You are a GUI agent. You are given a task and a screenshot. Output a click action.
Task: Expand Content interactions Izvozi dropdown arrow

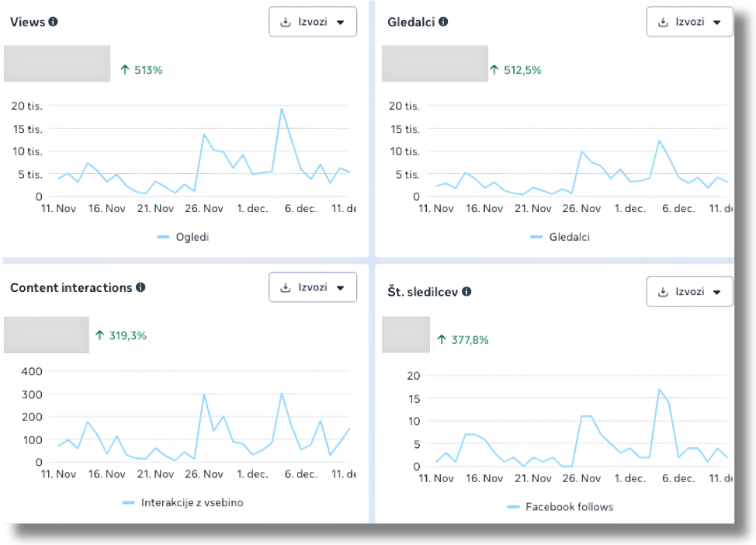click(341, 288)
